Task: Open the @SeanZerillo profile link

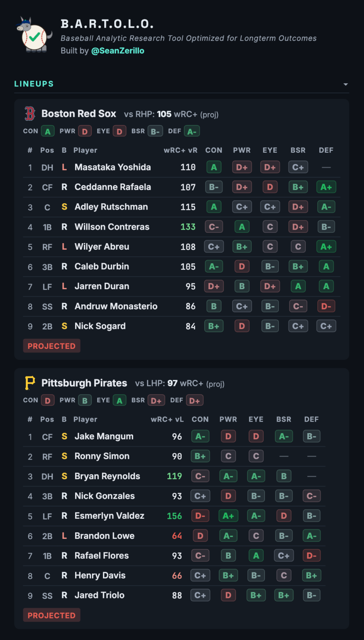Action: pos(118,51)
